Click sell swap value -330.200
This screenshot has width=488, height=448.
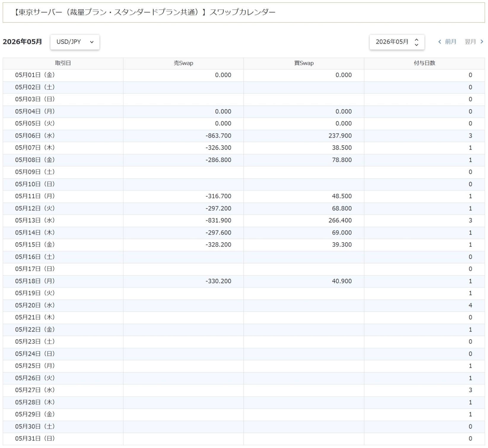click(218, 281)
